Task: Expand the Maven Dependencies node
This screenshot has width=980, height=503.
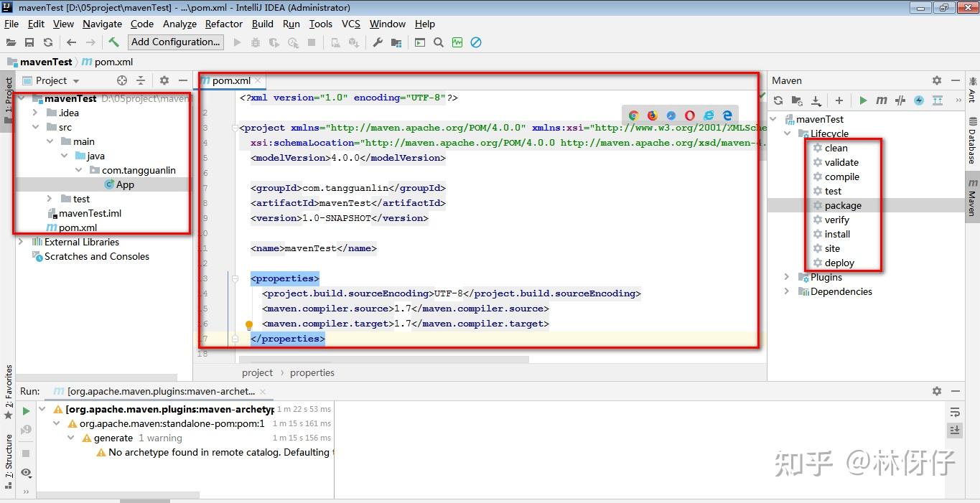Action: point(787,291)
